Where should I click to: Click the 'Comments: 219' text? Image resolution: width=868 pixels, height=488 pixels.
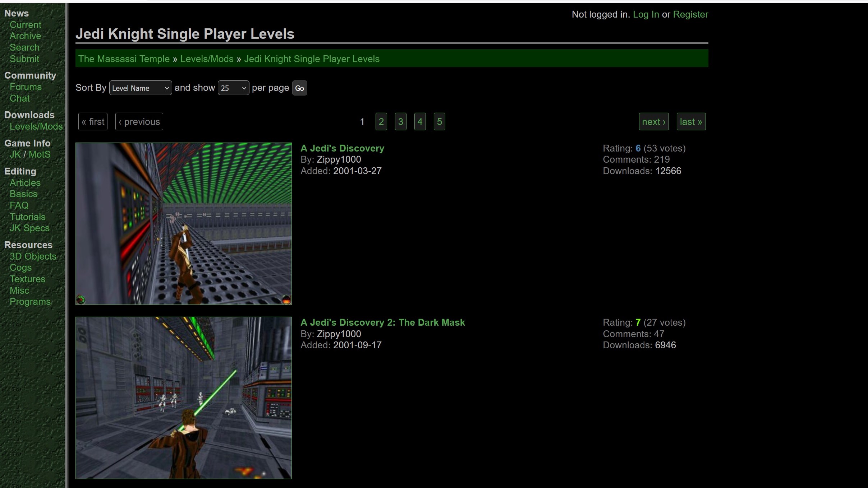point(636,159)
